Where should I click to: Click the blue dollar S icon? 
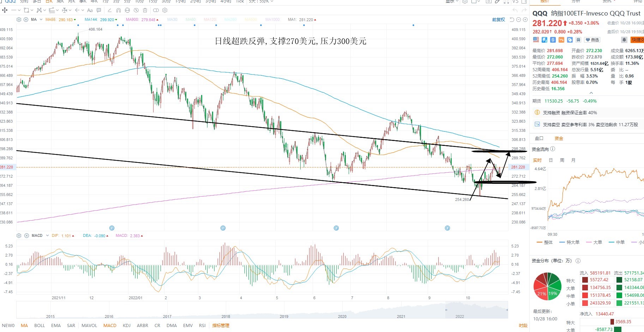(x=553, y=40)
